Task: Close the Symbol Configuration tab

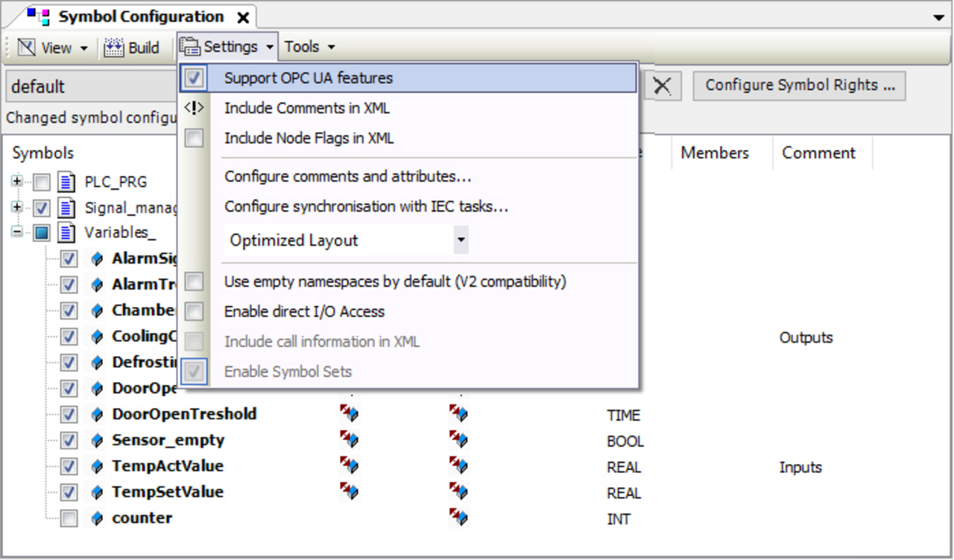Action: tap(243, 17)
